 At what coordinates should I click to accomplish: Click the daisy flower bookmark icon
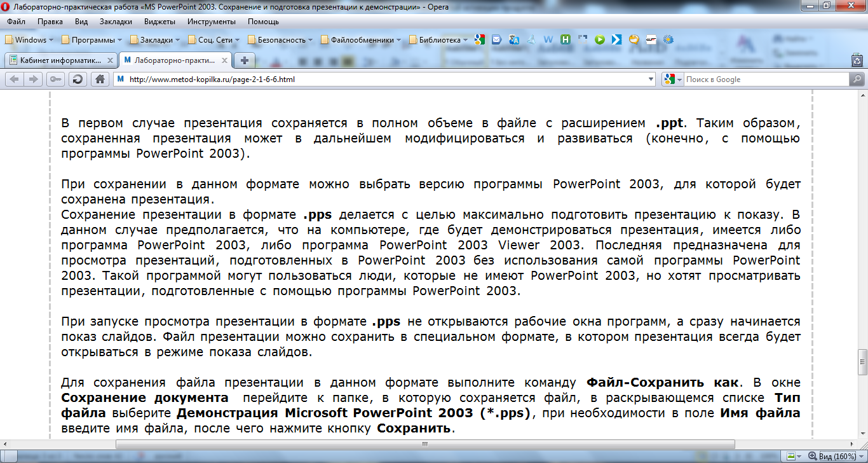click(668, 39)
